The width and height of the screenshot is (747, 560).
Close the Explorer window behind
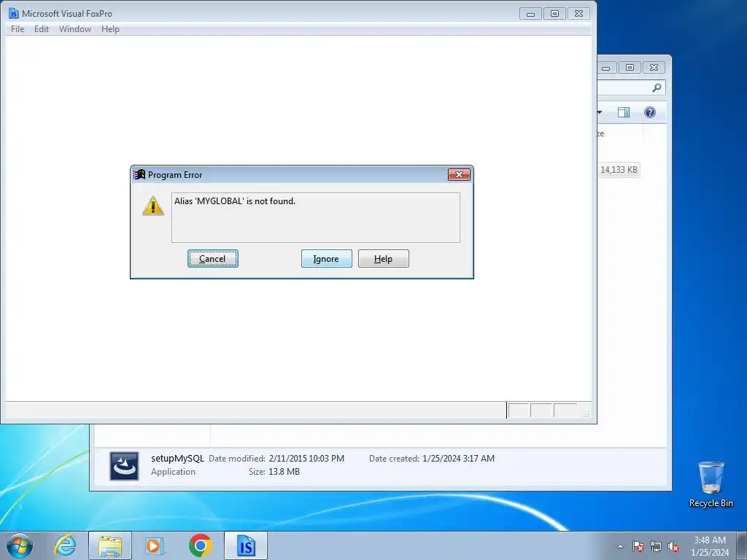[x=654, y=68]
